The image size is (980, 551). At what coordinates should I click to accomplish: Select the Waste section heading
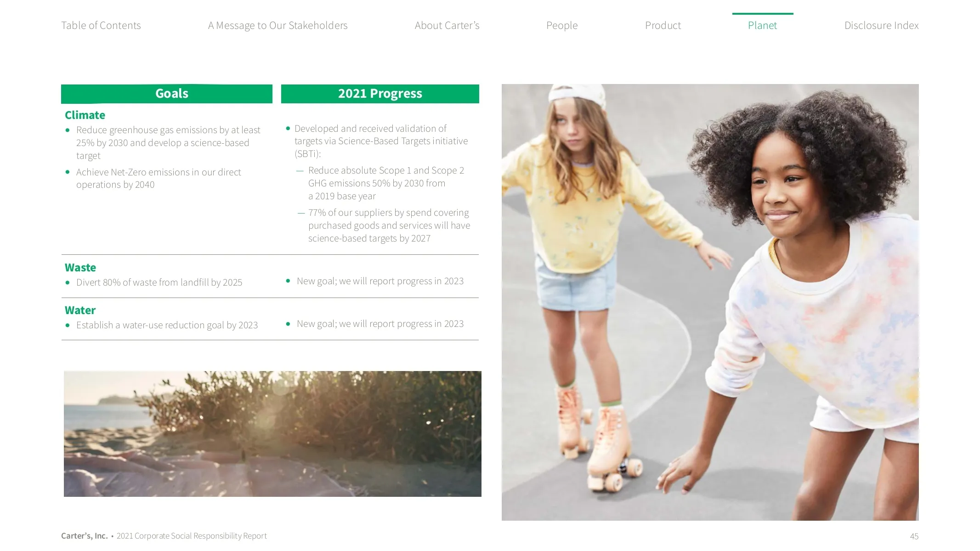tap(80, 268)
